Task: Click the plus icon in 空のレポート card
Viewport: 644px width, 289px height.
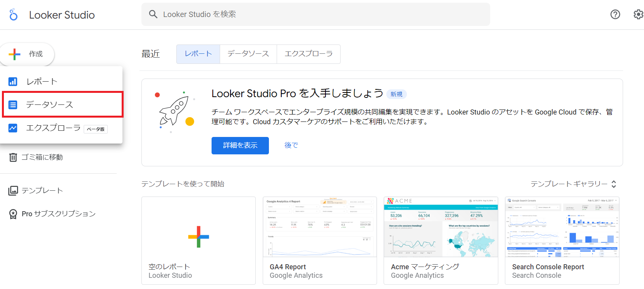Action: (x=198, y=237)
